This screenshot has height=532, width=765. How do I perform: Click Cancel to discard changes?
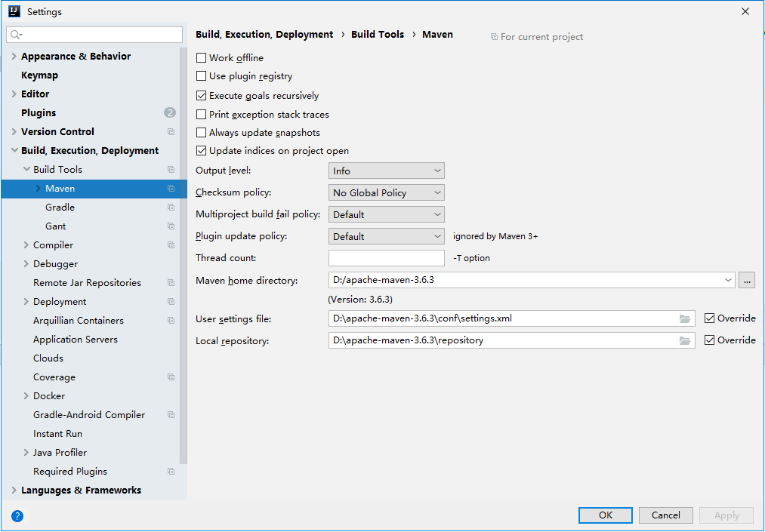(665, 515)
